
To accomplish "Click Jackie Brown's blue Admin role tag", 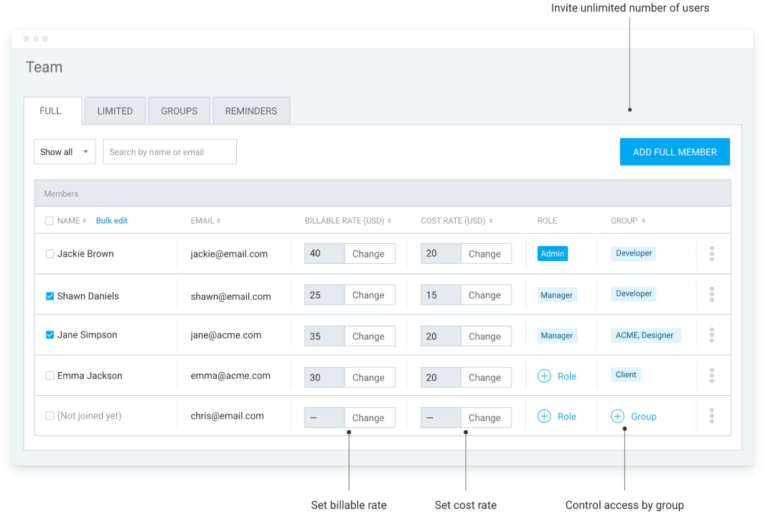I will [x=552, y=254].
